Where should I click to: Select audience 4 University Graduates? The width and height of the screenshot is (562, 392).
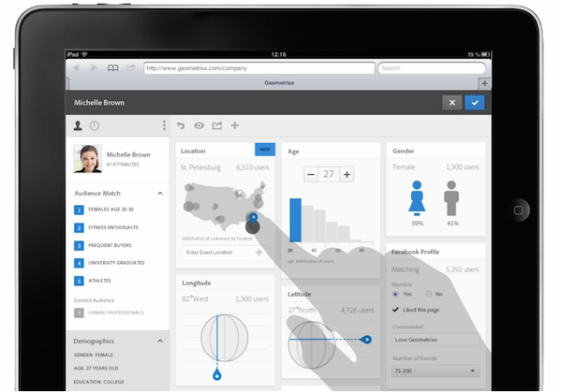(110, 263)
